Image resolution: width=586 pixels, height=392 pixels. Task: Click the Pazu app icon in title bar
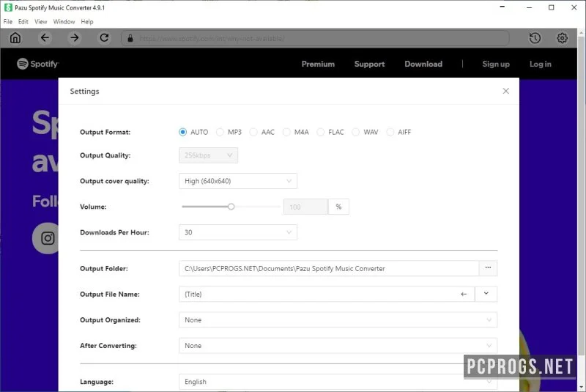pos(8,7)
